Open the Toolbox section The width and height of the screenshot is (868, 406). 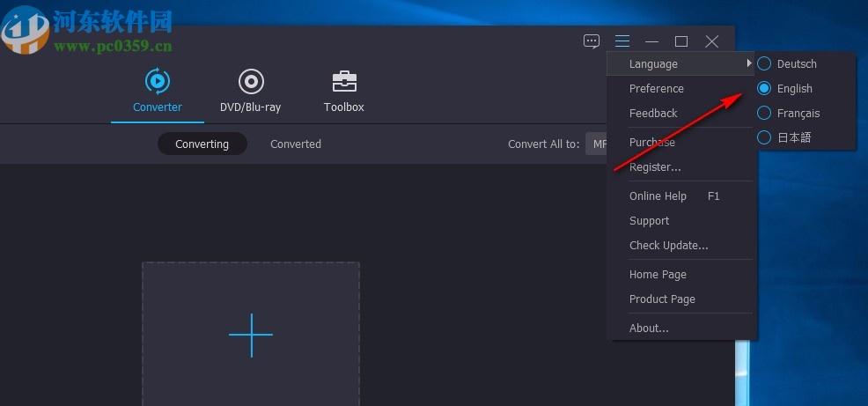(344, 92)
